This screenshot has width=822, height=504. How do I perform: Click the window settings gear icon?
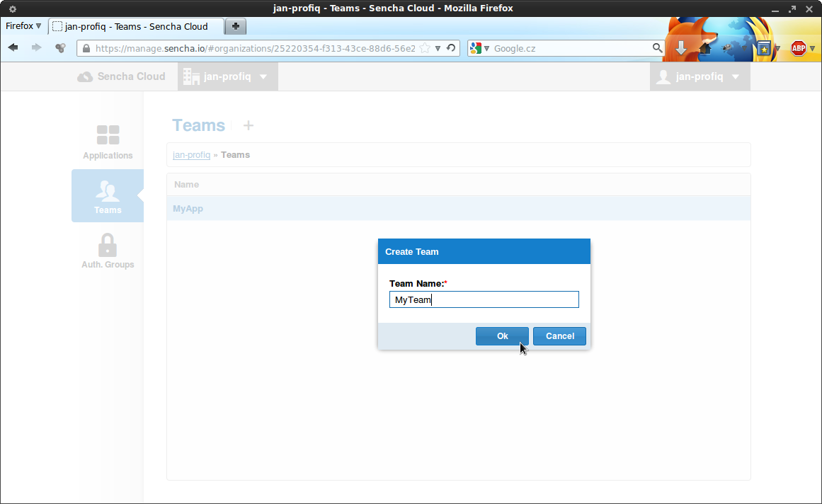pyautogui.click(x=13, y=9)
